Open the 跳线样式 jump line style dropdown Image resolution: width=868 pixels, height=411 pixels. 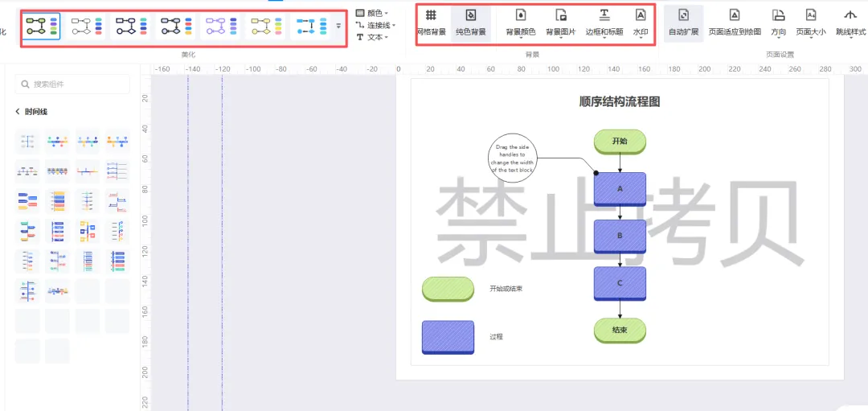(x=850, y=23)
